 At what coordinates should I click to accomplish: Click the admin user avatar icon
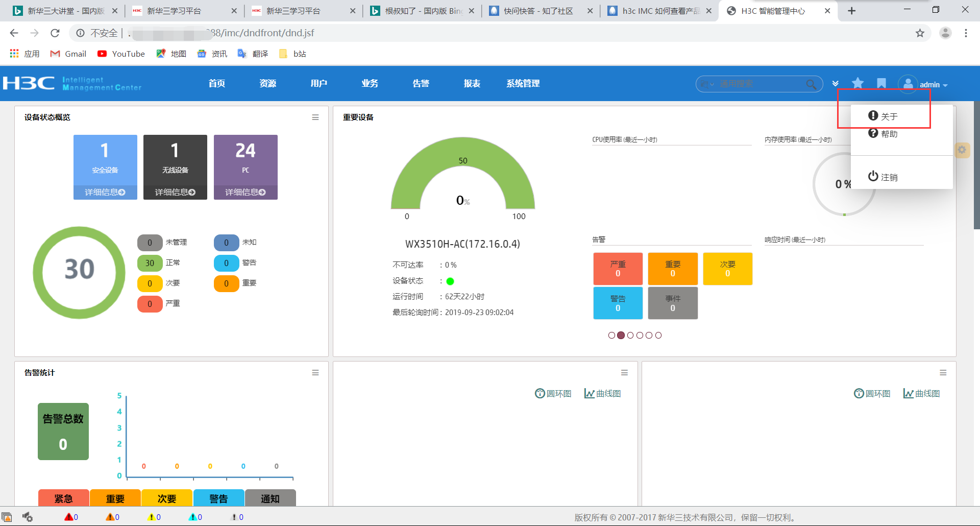coord(908,84)
